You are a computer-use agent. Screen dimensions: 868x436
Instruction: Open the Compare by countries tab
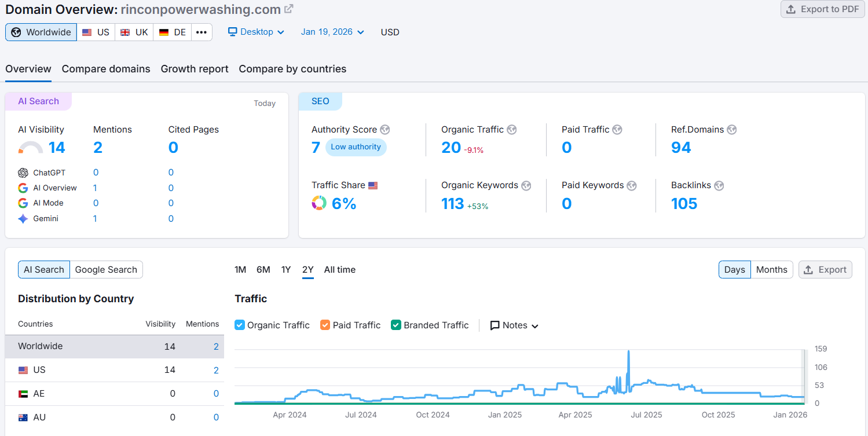[x=292, y=68]
